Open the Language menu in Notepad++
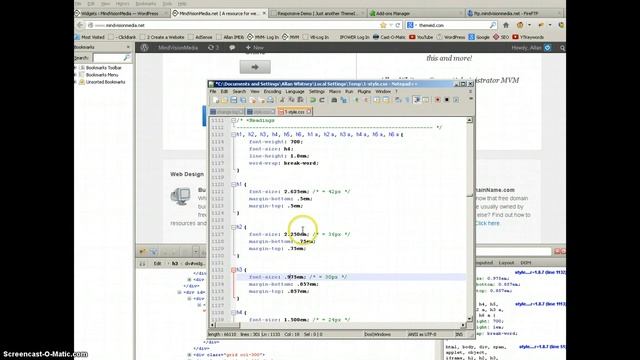 tap(295, 91)
